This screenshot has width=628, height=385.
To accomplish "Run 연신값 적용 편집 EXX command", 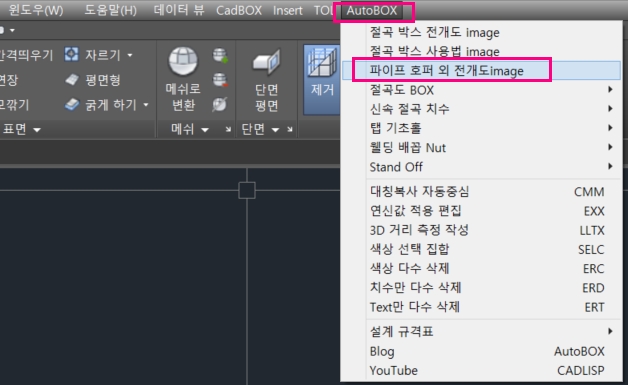I will click(481, 211).
